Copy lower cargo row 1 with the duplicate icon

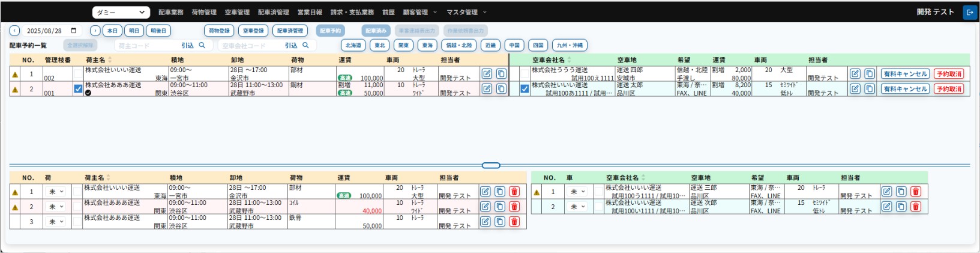pos(500,192)
